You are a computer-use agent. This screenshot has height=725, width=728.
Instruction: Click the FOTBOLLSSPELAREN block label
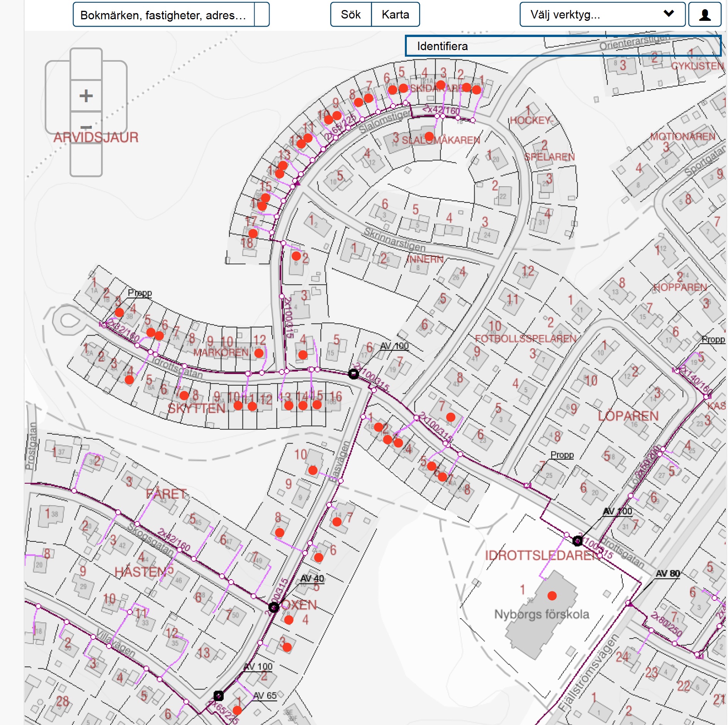click(x=526, y=339)
